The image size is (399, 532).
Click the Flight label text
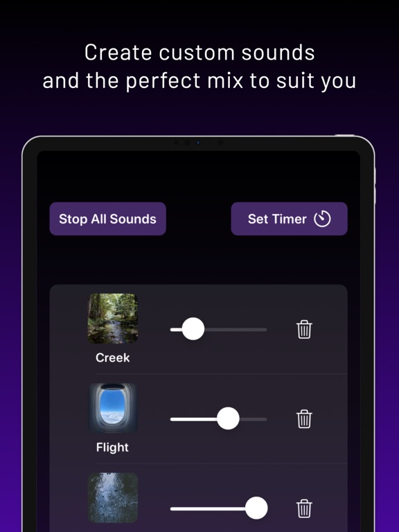point(112,447)
